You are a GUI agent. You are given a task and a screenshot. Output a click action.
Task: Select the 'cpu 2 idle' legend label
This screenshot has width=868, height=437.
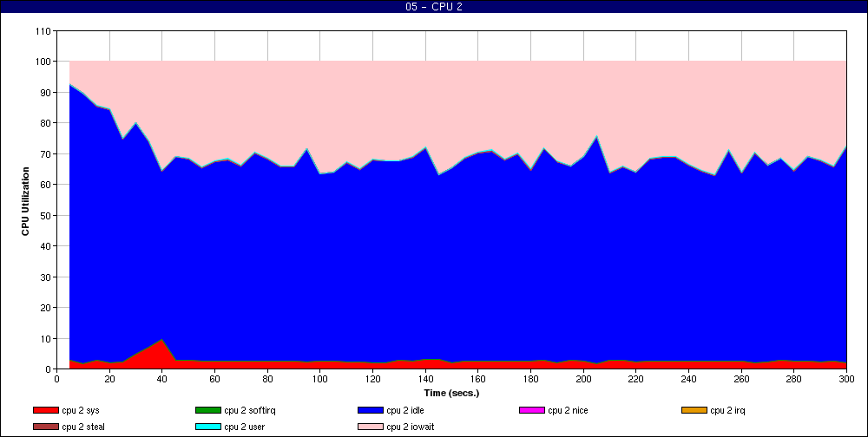pos(405,410)
